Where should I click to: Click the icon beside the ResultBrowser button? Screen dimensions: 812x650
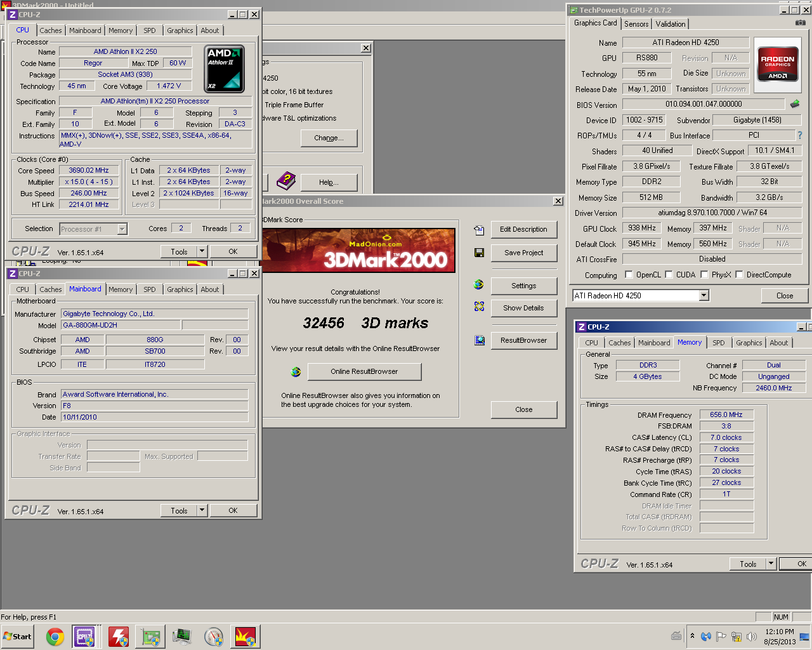[479, 340]
